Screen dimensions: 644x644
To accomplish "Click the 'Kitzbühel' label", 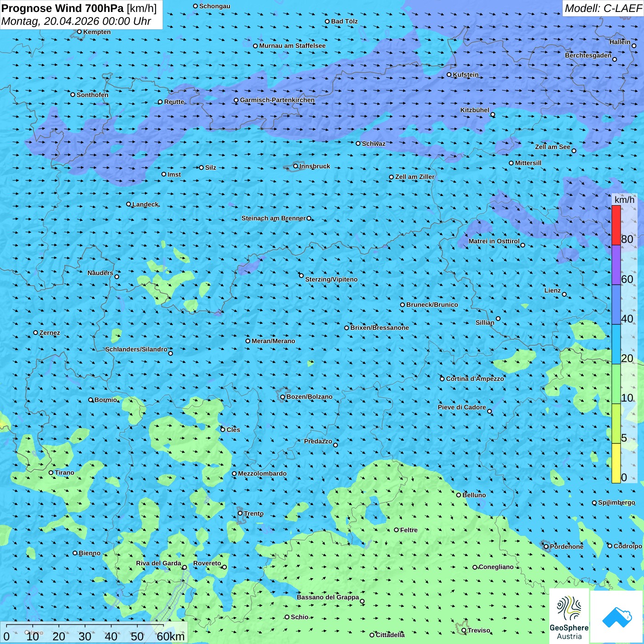I will [x=475, y=110].
